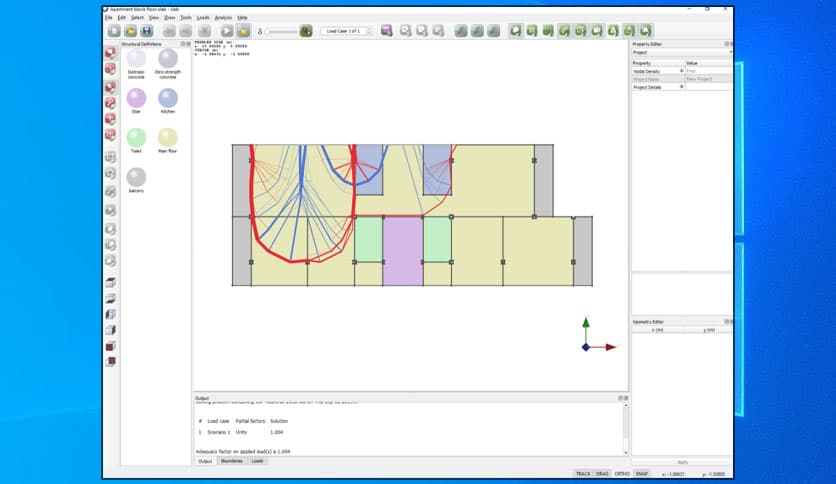Screen dimensions: 836x484
Task: Switch to the Loads output tab
Action: 257,461
